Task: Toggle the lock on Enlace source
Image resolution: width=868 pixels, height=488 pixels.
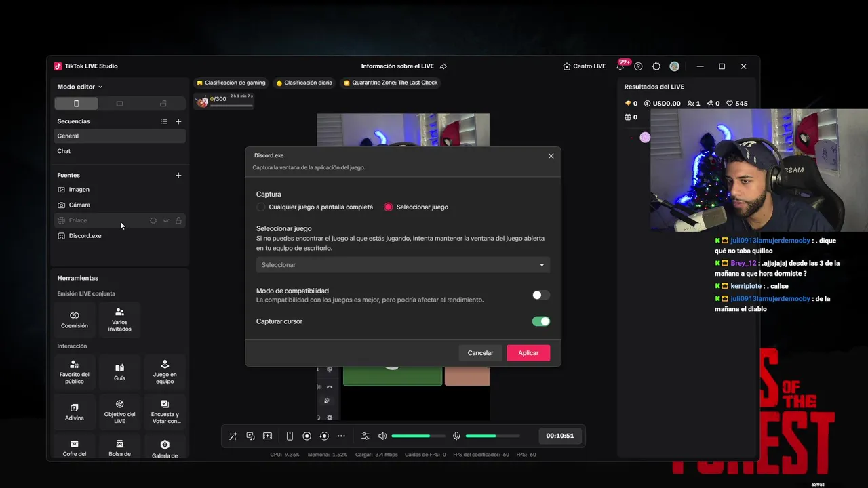Action: point(178,220)
